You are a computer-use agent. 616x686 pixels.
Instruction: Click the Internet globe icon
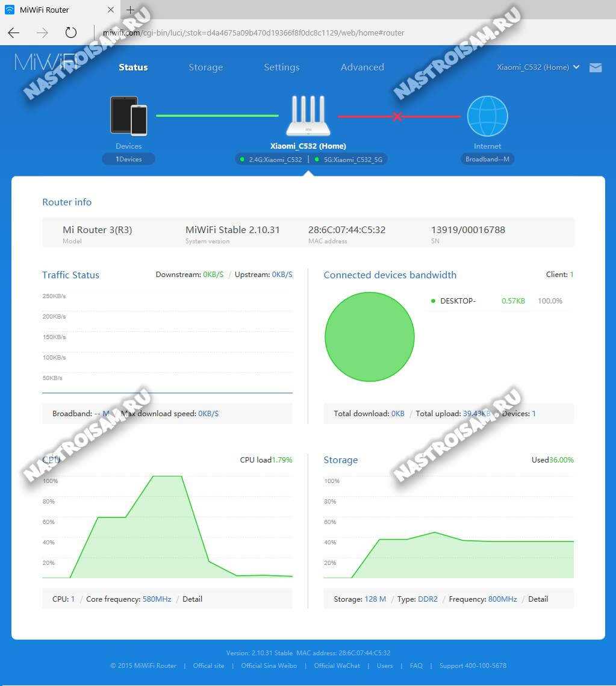487,116
